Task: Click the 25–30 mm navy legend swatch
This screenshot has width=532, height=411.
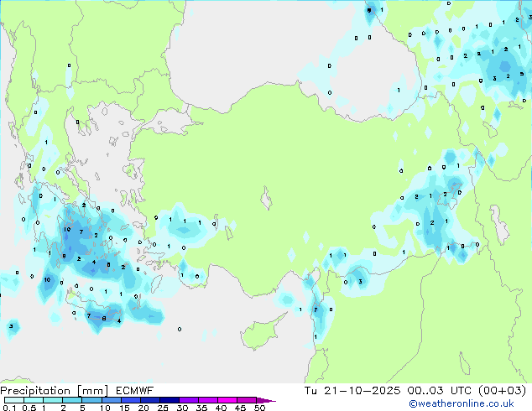Action: pyautogui.click(x=169, y=400)
